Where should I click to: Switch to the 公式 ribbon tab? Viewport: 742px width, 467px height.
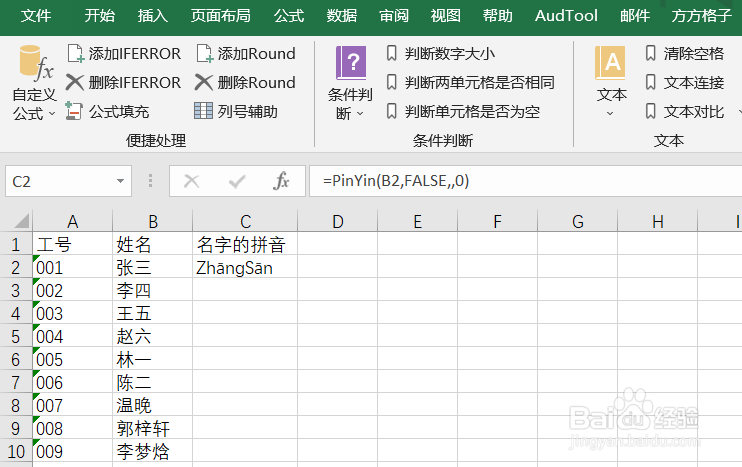click(289, 16)
